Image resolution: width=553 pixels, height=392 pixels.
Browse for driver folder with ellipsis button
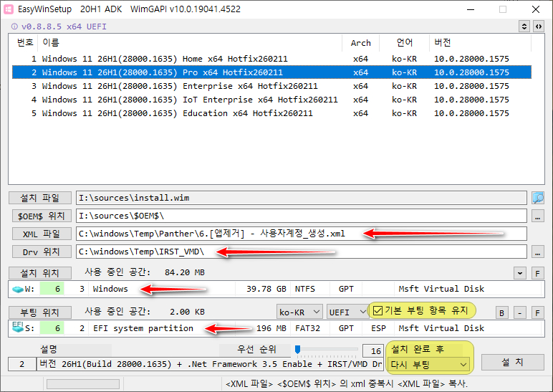coord(537,252)
